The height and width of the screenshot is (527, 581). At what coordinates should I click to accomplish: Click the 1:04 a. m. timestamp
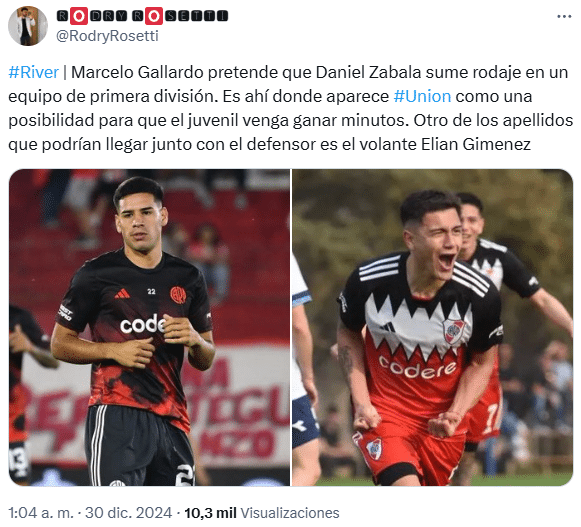click(x=41, y=513)
